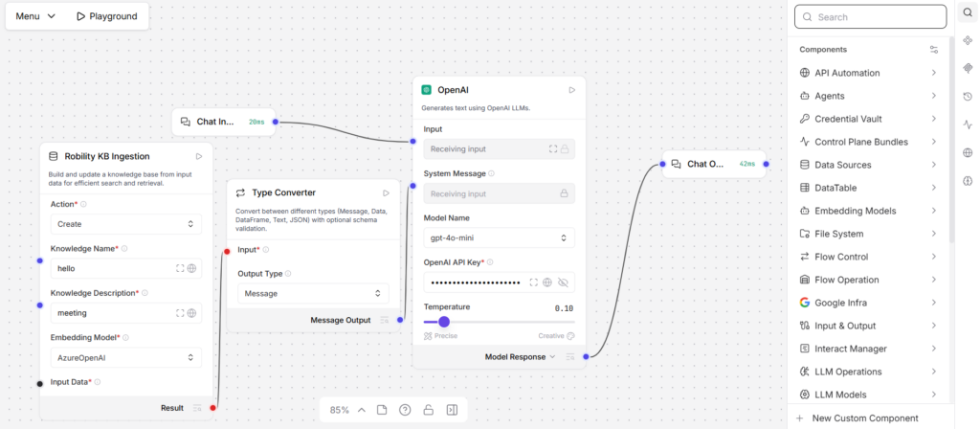
Task: Open zoom level chevron next to 85%
Action: point(361,410)
